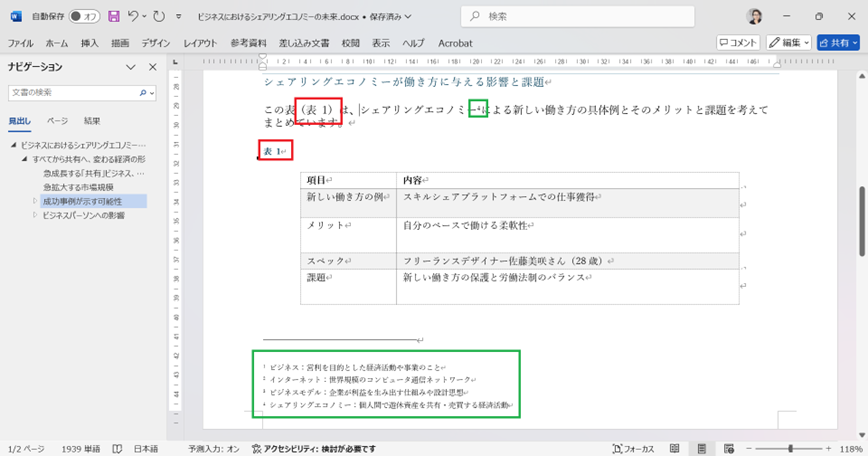Open the 参考資料 ribbon tab
Viewport: 868px width, 456px height.
point(248,44)
